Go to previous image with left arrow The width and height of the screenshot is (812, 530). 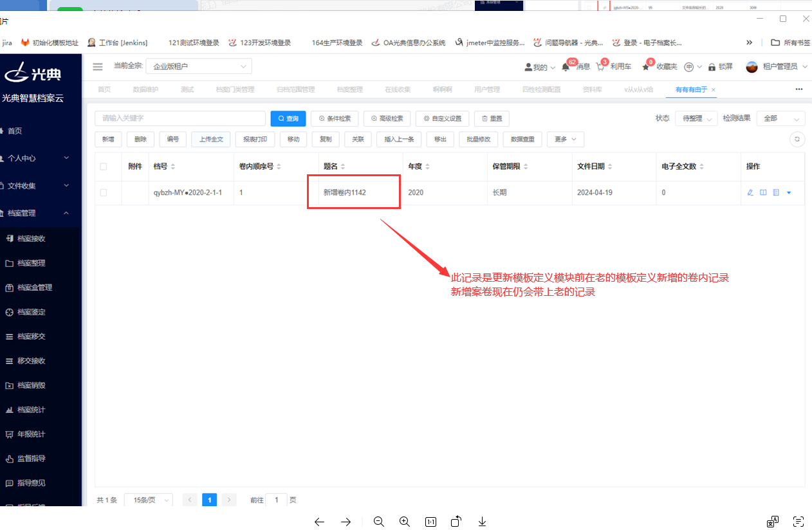(x=319, y=522)
